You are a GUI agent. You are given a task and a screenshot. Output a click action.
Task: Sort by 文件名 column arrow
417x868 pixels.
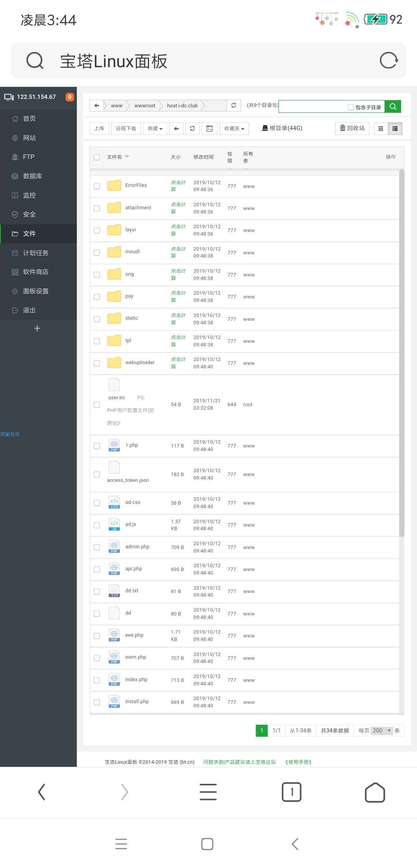pos(127,156)
